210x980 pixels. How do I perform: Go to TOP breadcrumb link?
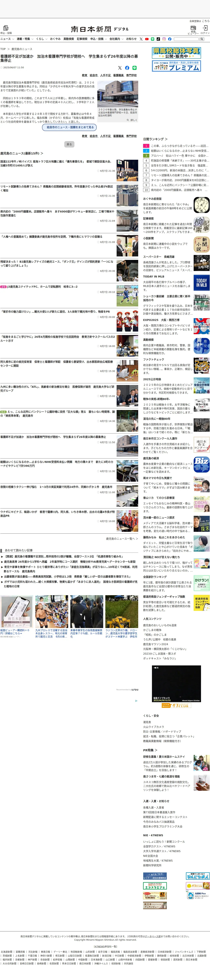pos(3,49)
